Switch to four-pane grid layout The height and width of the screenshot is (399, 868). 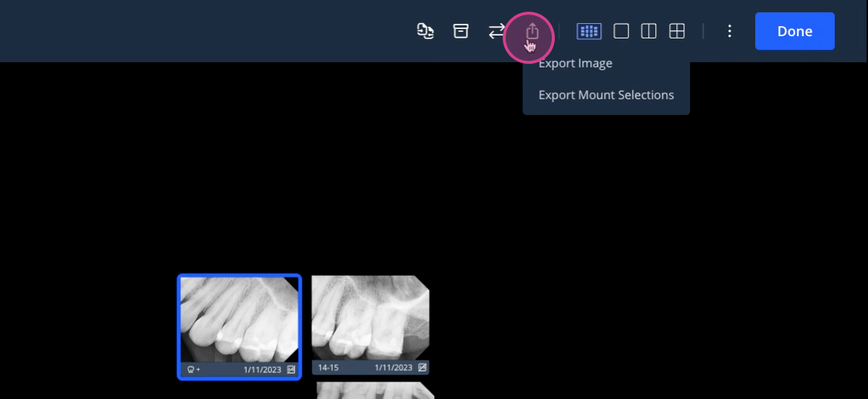tap(677, 31)
